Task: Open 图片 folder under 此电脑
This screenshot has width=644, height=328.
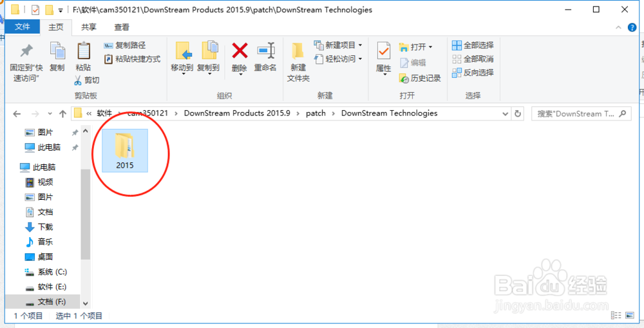Action: pyautogui.click(x=39, y=197)
